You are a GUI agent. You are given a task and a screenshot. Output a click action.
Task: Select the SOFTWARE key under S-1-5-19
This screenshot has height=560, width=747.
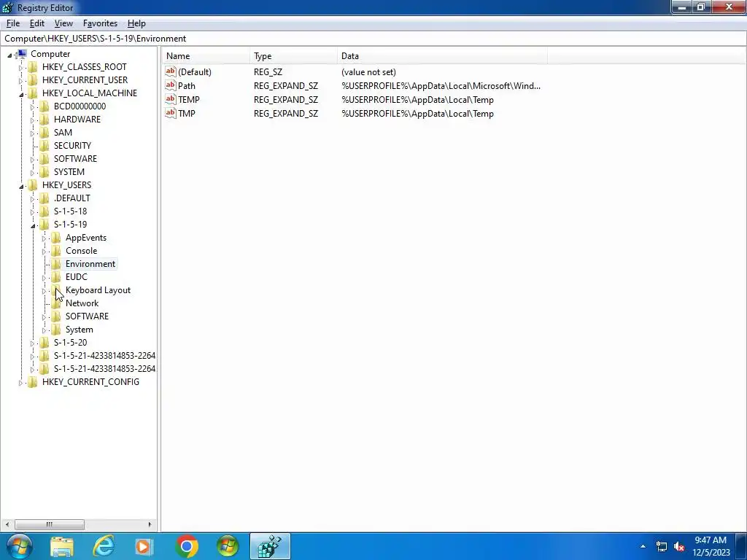(x=87, y=316)
